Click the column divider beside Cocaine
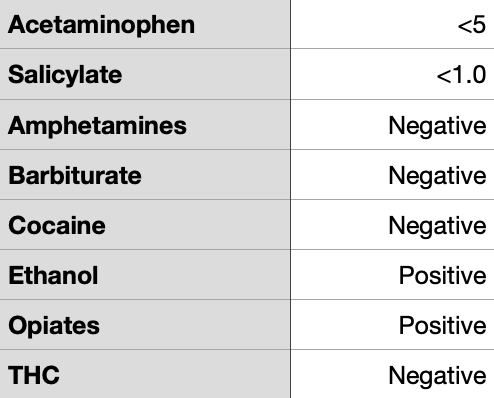Image resolution: width=494 pixels, height=398 pixels. click(x=290, y=225)
